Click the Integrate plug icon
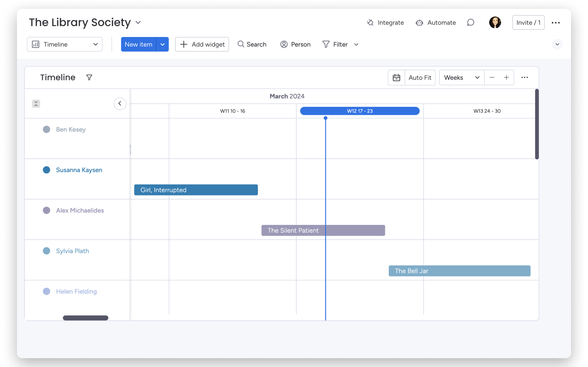Viewport: 588px width, 367px height. (370, 22)
